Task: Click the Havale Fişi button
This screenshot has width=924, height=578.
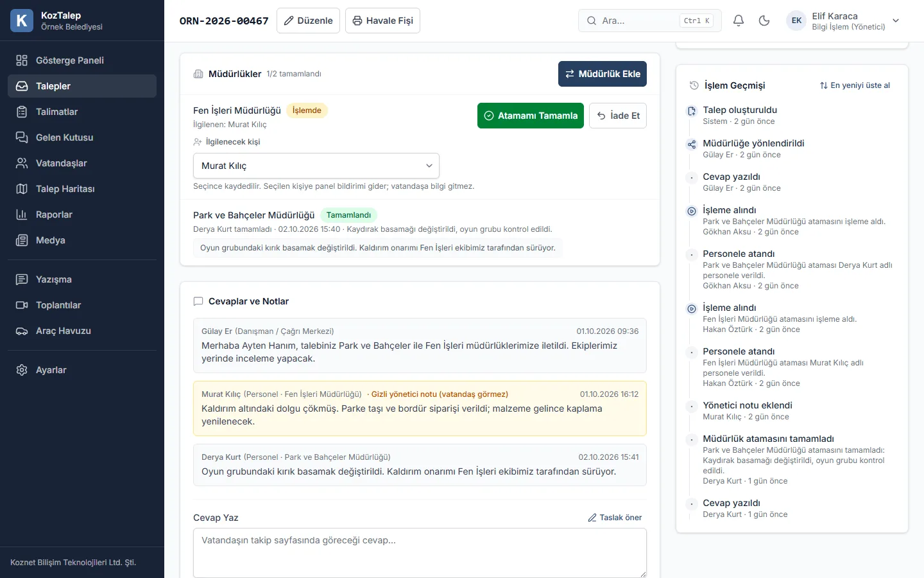Action: tap(382, 21)
